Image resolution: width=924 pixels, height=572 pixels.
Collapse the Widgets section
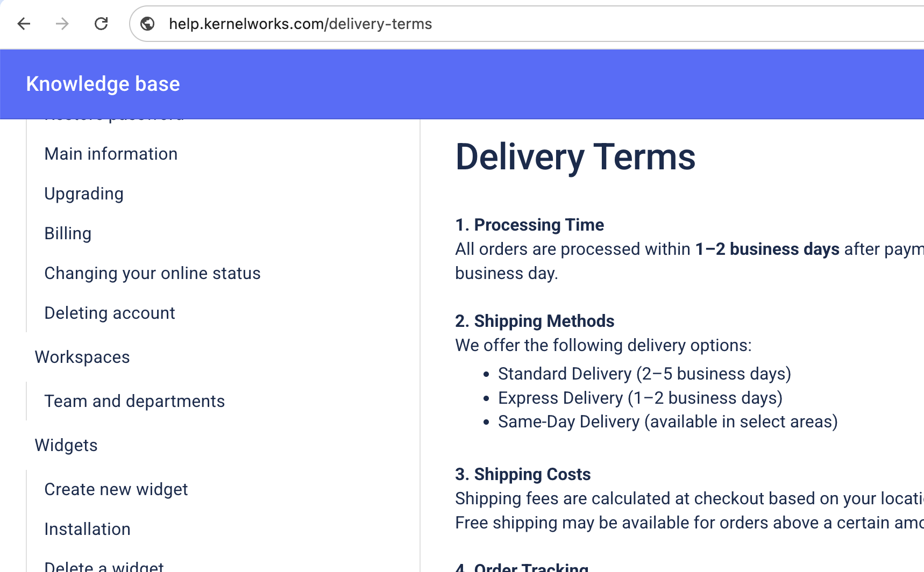coord(66,445)
